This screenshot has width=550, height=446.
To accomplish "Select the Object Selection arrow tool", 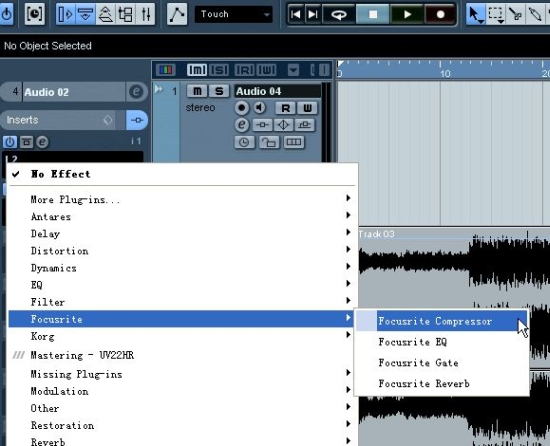I will [476, 14].
